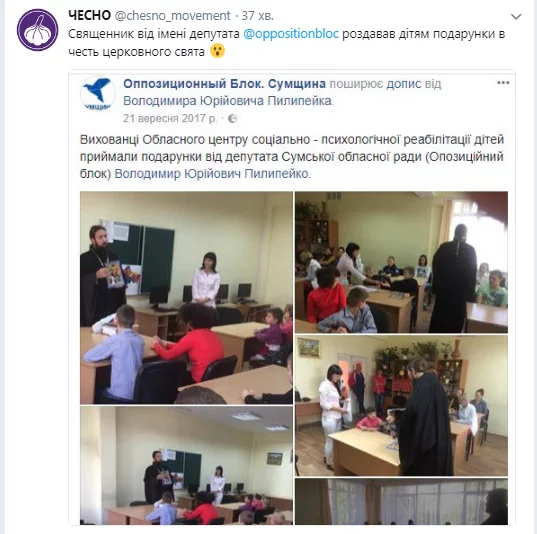Open bottom-left wide classroom photo
This screenshot has width=537, height=534.
pos(186,465)
